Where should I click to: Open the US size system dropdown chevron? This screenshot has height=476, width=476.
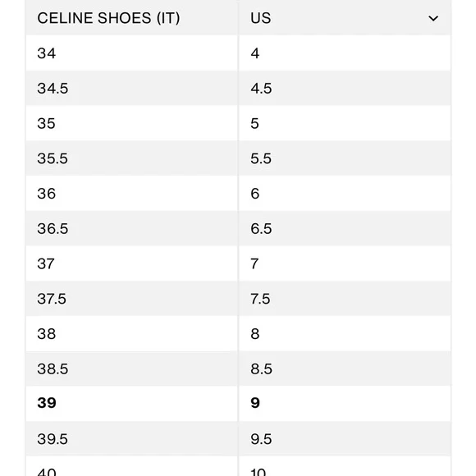tap(433, 19)
